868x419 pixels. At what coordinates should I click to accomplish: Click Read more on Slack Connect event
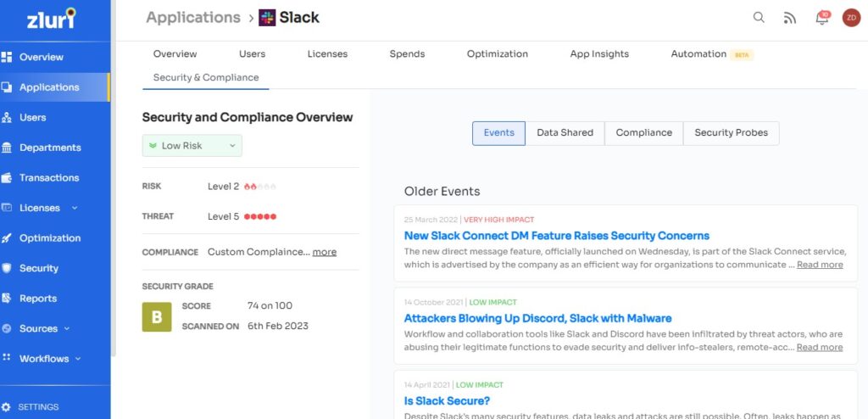click(x=820, y=265)
